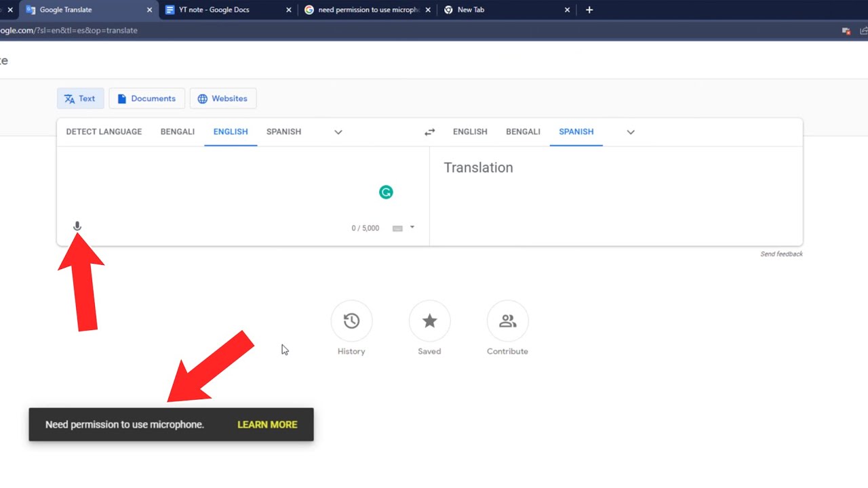Choose Spanish as source language

click(x=283, y=131)
